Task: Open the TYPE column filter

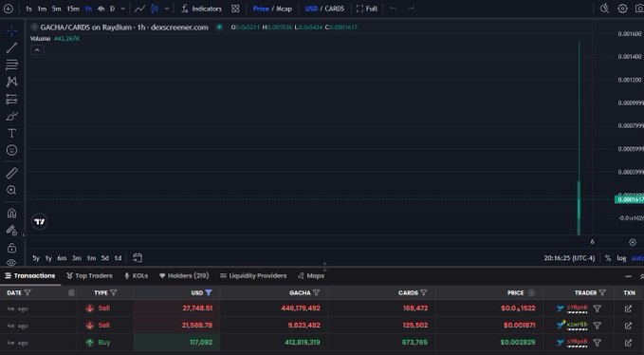Action: pyautogui.click(x=114, y=293)
